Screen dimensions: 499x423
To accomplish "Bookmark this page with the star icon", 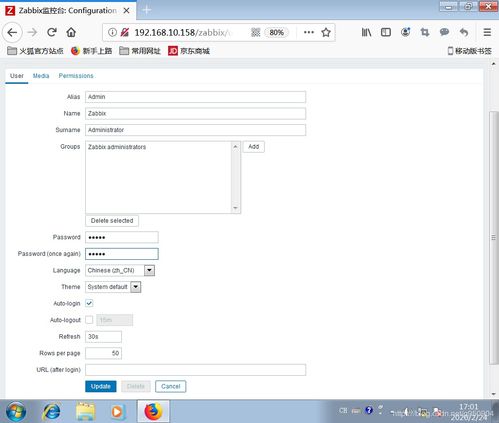I will [x=326, y=32].
